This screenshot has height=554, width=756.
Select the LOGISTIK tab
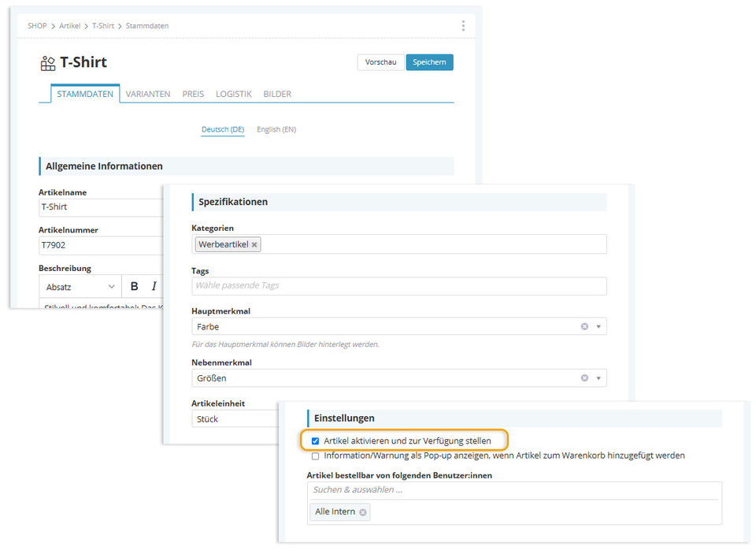(x=233, y=94)
